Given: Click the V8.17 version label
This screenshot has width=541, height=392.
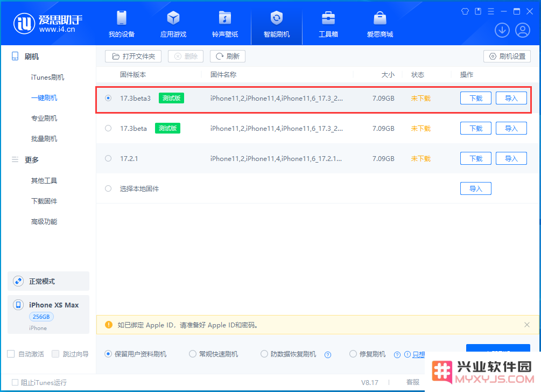Looking at the screenshot, I should (369, 382).
